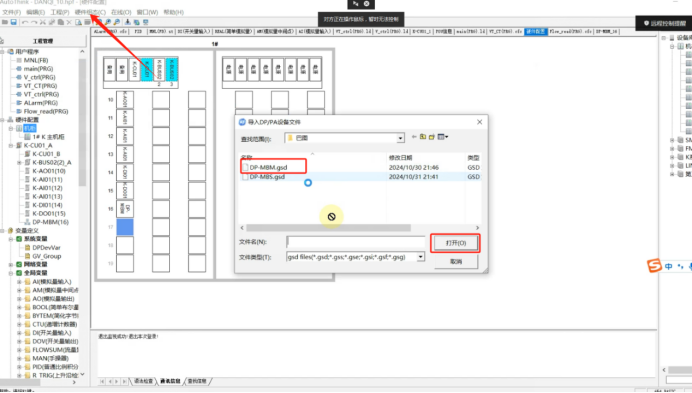
Task: Click the Sogou input method icon
Action: click(654, 265)
